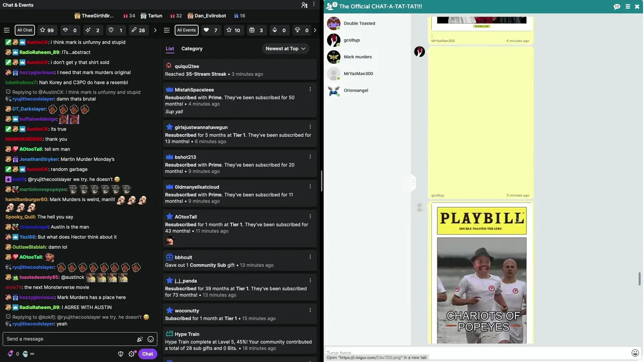
Task: Click gcolbyp avatar beside yellow message
Action: coord(420,51)
